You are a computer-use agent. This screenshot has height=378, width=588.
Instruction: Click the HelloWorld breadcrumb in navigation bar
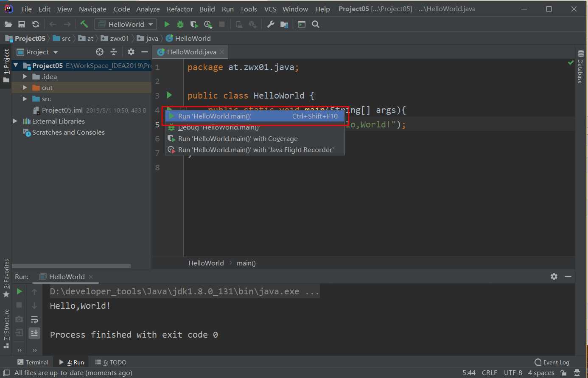click(188, 38)
